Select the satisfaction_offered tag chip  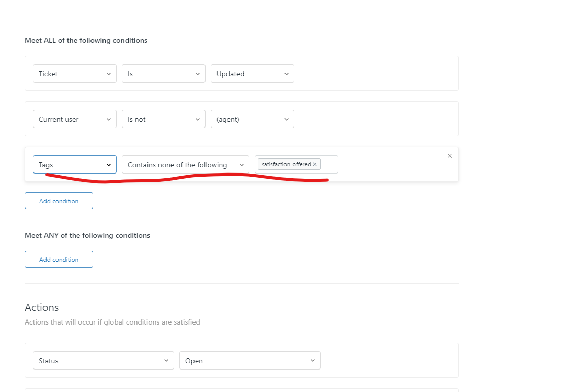pos(286,164)
